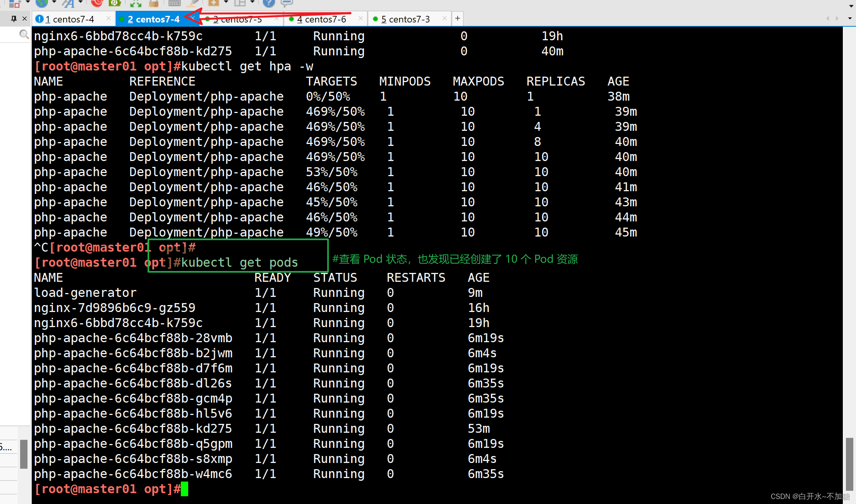Viewport: 856px width, 504px height.
Task: Click the font style A icon
Action: (69, 3)
